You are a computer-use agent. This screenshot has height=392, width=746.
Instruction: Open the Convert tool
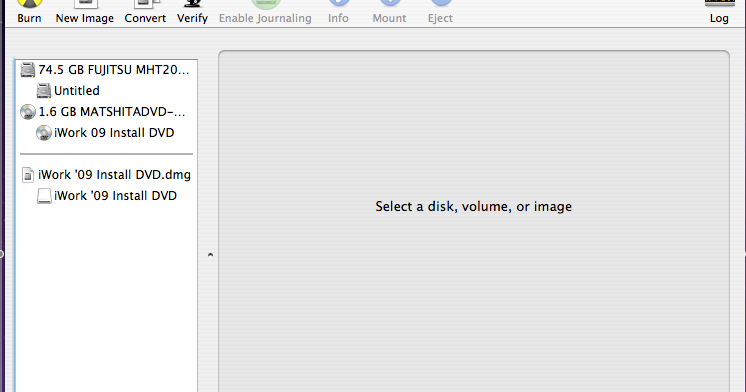[145, 12]
